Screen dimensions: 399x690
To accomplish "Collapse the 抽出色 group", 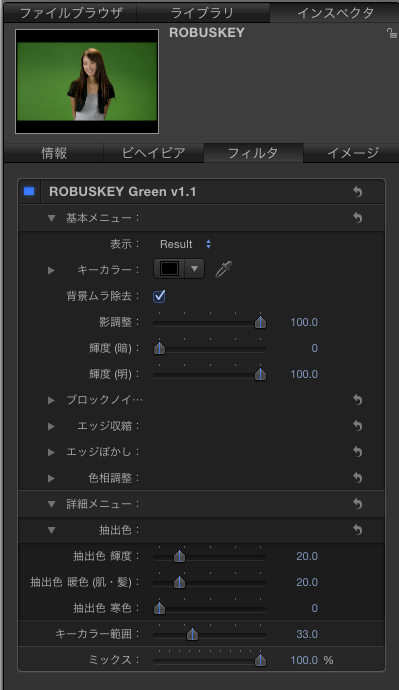I will tap(51, 530).
